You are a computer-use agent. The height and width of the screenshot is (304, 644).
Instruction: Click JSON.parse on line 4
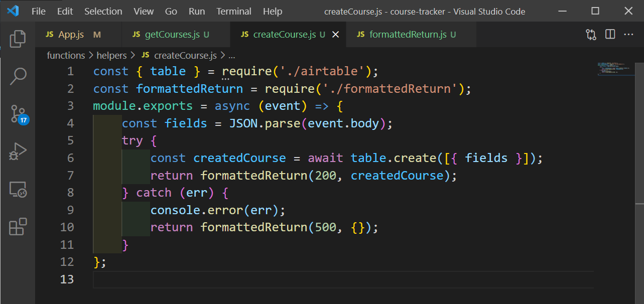click(265, 123)
